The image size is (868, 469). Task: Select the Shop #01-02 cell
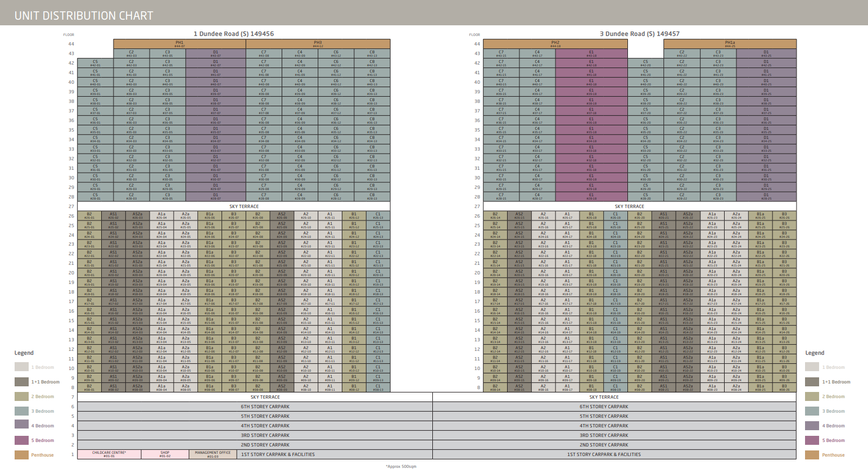pos(165,454)
